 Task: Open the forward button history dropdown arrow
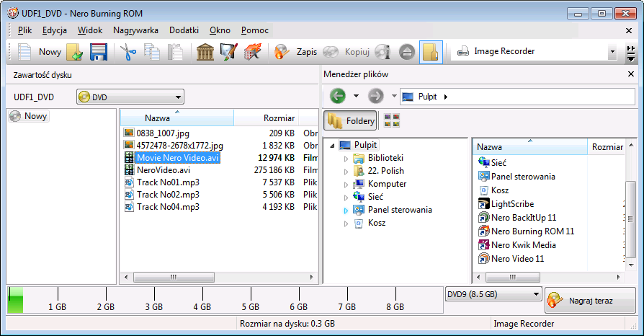tap(394, 96)
